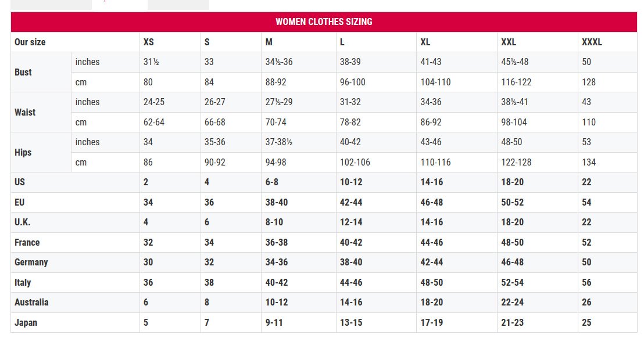Click the M size column header
Viewport: 644px width, 356px height.
[x=269, y=42]
